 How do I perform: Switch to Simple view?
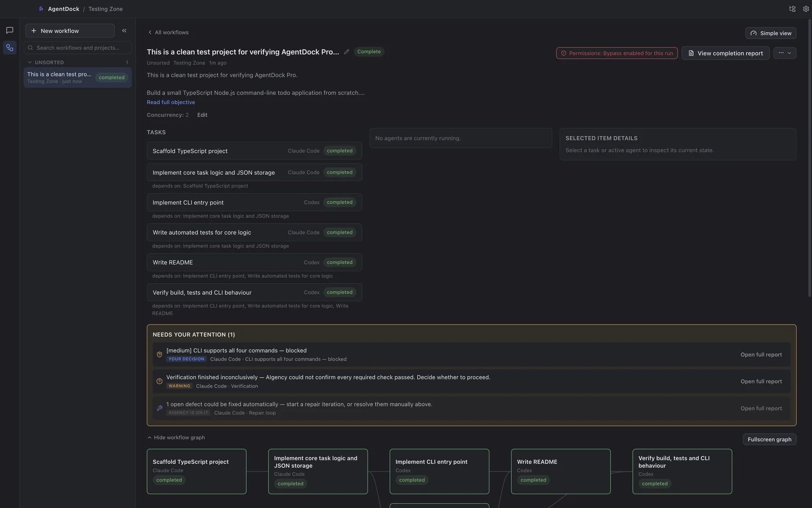pyautogui.click(x=771, y=33)
